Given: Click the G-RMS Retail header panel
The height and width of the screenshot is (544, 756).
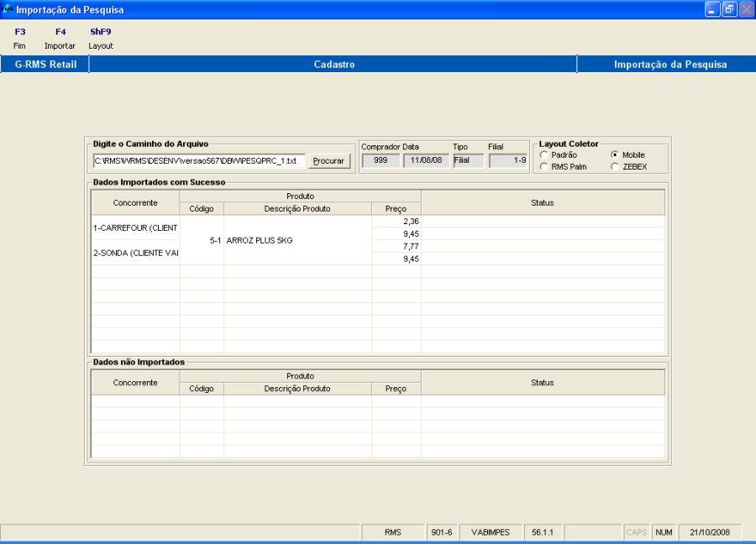Looking at the screenshot, I should coord(45,64).
